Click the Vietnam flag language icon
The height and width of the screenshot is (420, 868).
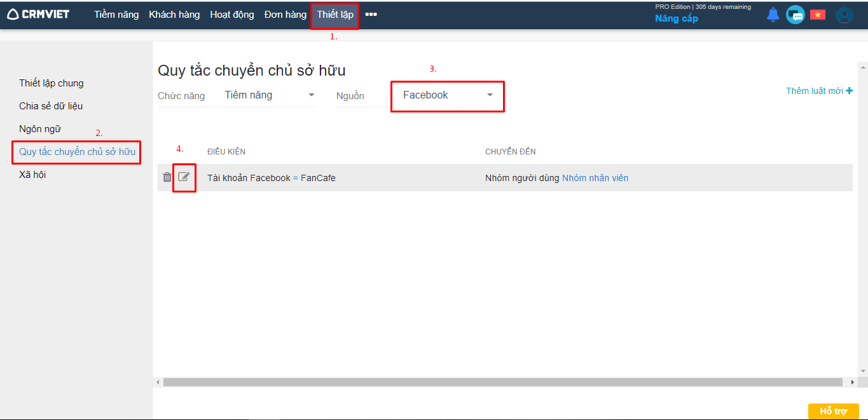click(x=818, y=15)
